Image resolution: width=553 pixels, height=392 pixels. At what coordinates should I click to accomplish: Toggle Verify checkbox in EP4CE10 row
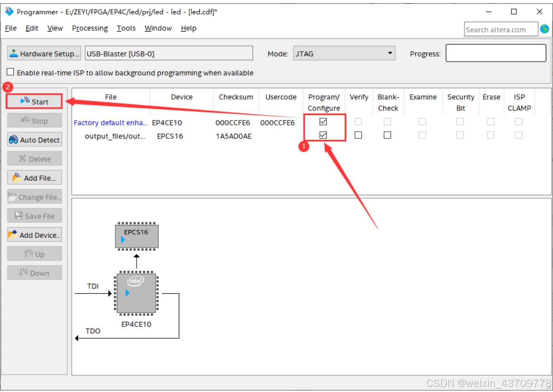click(358, 122)
